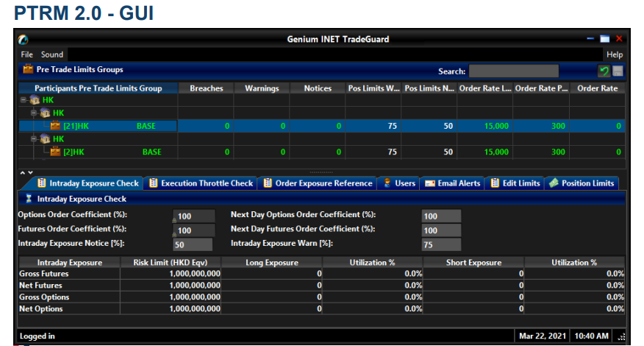Click the 10:40 AM time in status bar

point(591,336)
